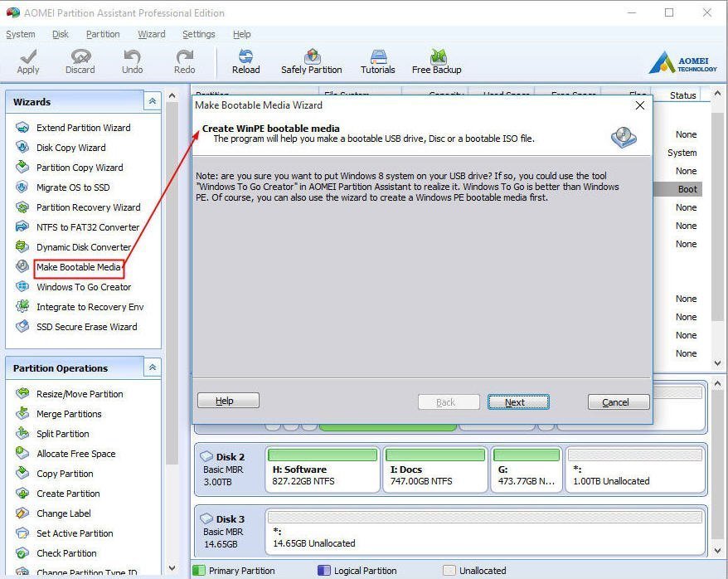
Task: Select 14.65GB Unallocated space on Disk 3
Action: coord(485,532)
